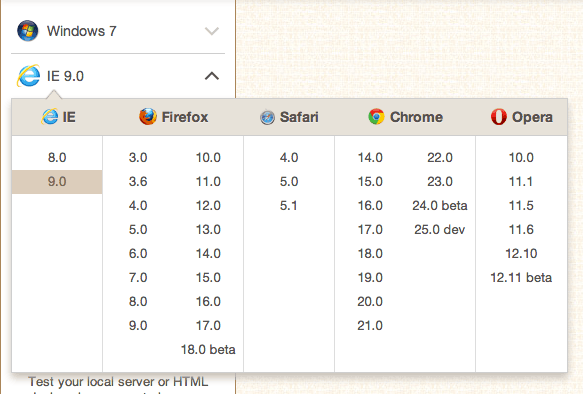Screen dimensions: 583x394
Task: Click the Windows 7 label text
Action: pyautogui.click(x=82, y=31)
